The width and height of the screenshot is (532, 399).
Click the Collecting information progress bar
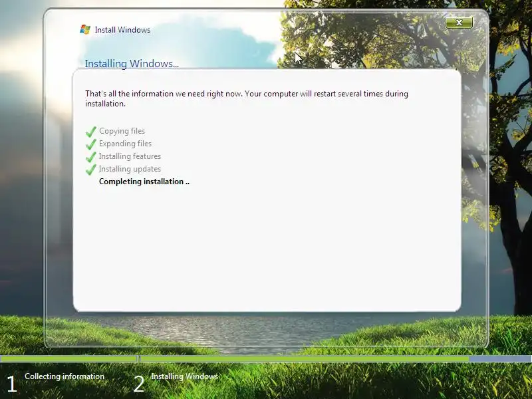(69, 358)
